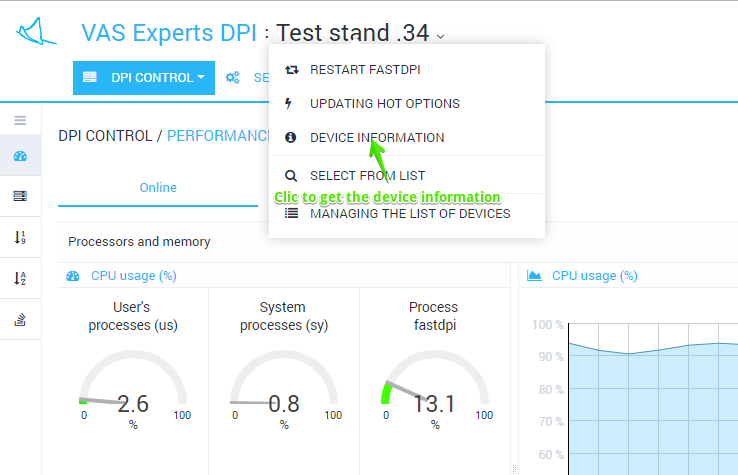738x475 pixels.
Task: Toggle the hamburger sidebar menu
Action: tap(20, 121)
